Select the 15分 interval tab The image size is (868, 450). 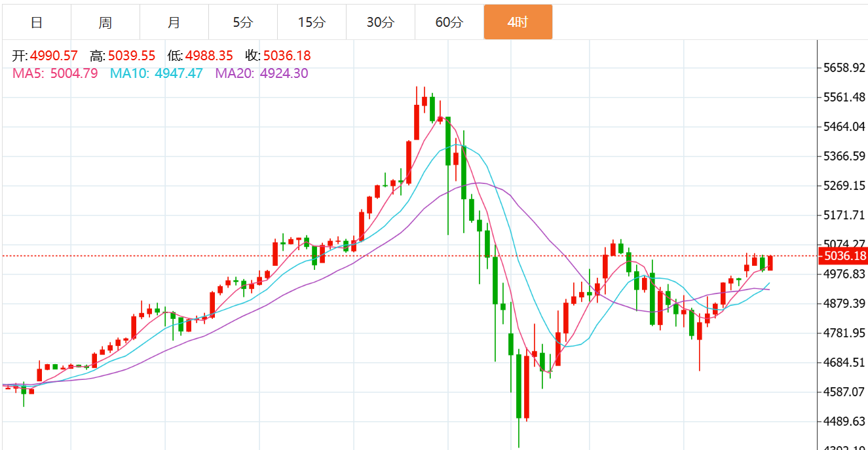[x=311, y=22]
